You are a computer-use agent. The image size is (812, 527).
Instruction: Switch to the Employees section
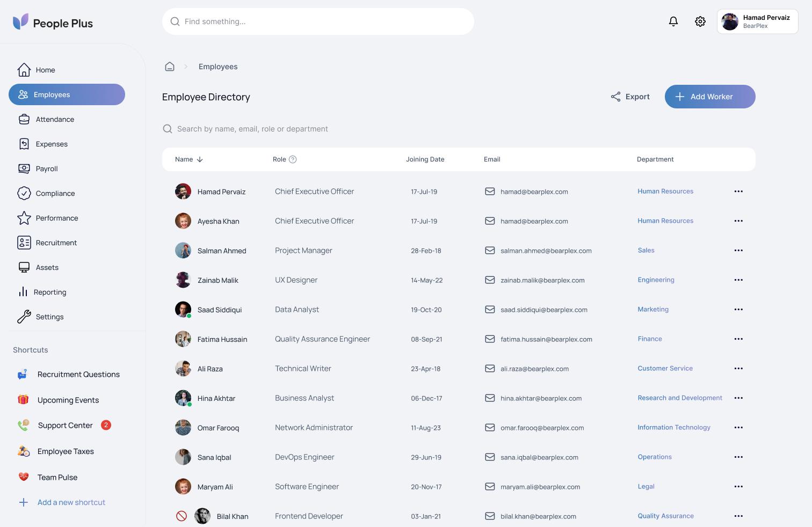52,94
